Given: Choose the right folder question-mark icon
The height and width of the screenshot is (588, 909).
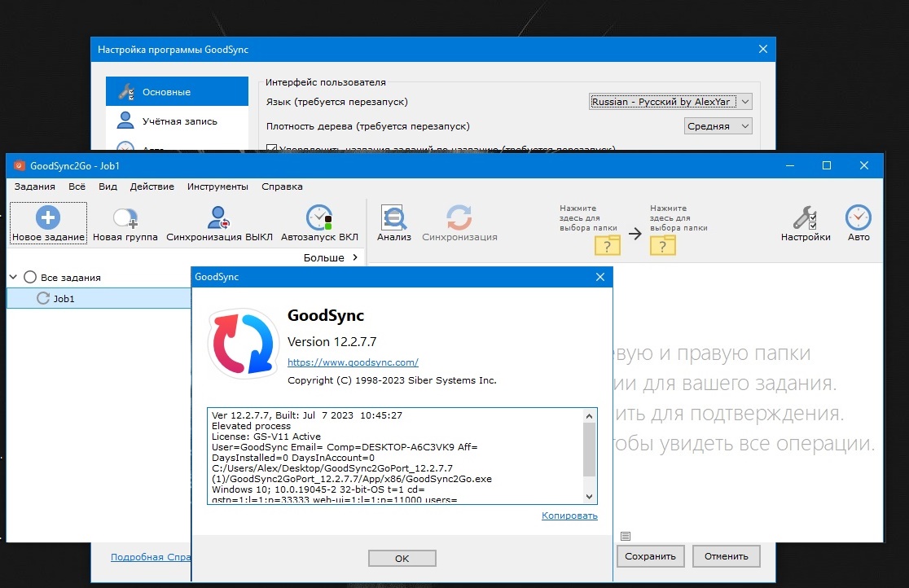Looking at the screenshot, I should [x=663, y=245].
